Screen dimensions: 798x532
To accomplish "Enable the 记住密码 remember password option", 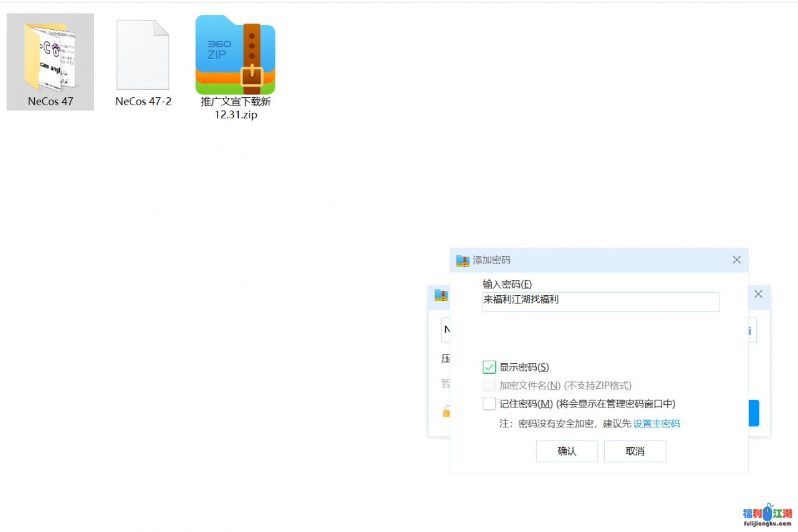I will [x=489, y=404].
